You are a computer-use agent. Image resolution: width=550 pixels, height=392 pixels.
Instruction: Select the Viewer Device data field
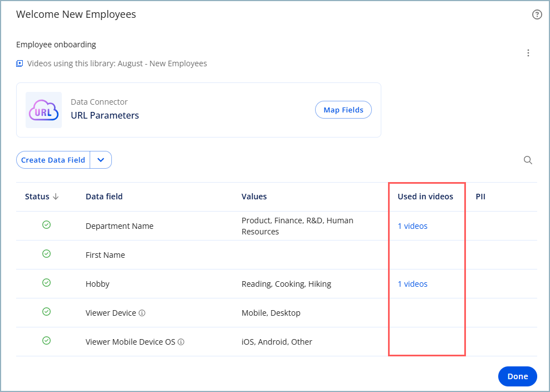click(111, 313)
